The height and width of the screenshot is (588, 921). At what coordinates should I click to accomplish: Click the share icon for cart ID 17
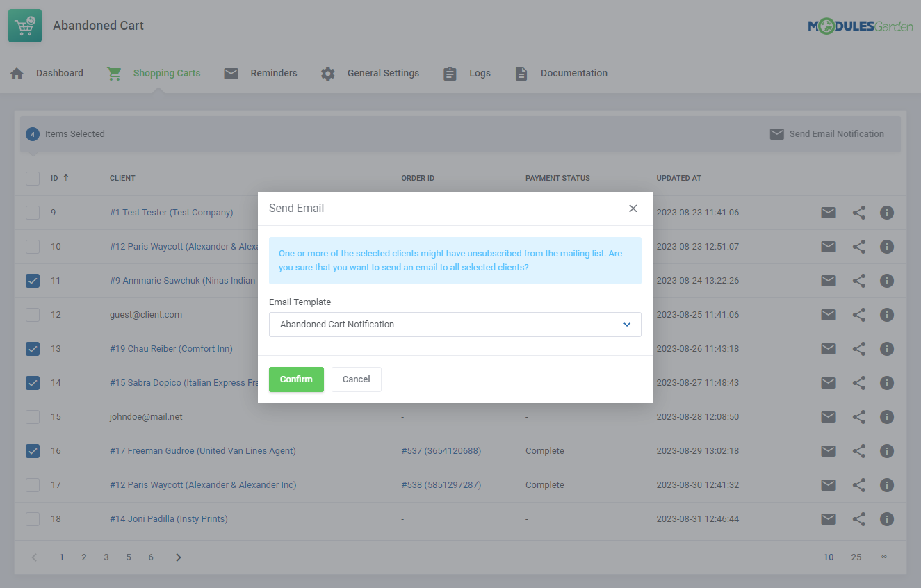tap(858, 484)
